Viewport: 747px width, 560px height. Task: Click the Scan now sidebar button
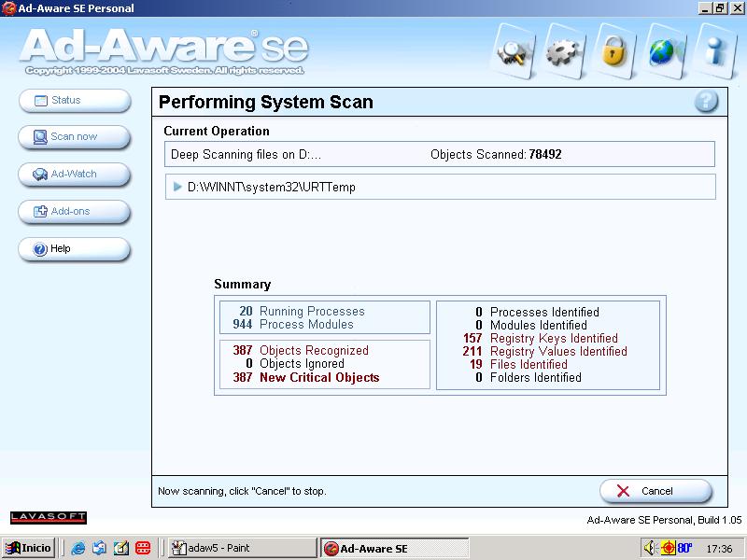75,137
